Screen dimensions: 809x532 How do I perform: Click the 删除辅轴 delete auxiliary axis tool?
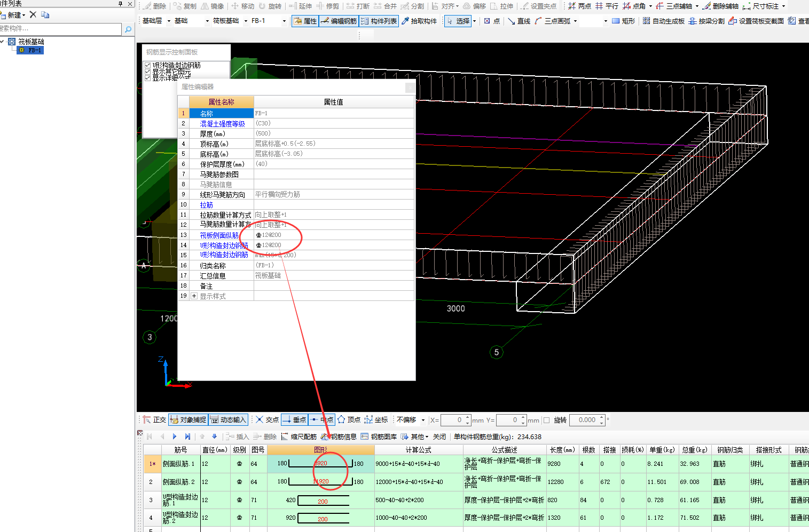pos(721,6)
